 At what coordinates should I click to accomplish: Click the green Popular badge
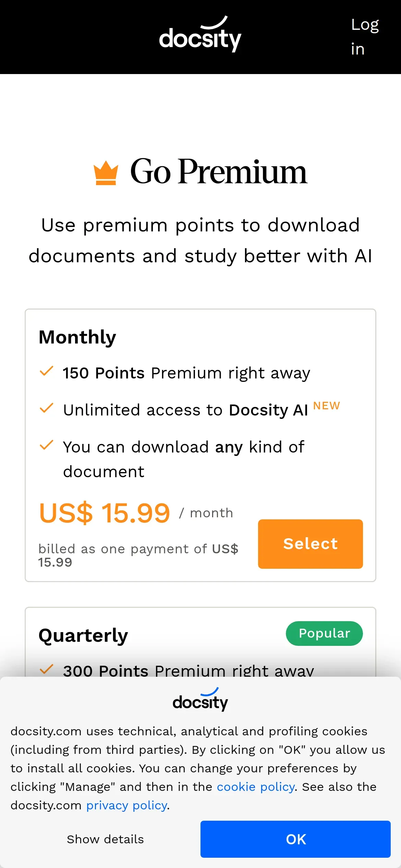(x=324, y=633)
